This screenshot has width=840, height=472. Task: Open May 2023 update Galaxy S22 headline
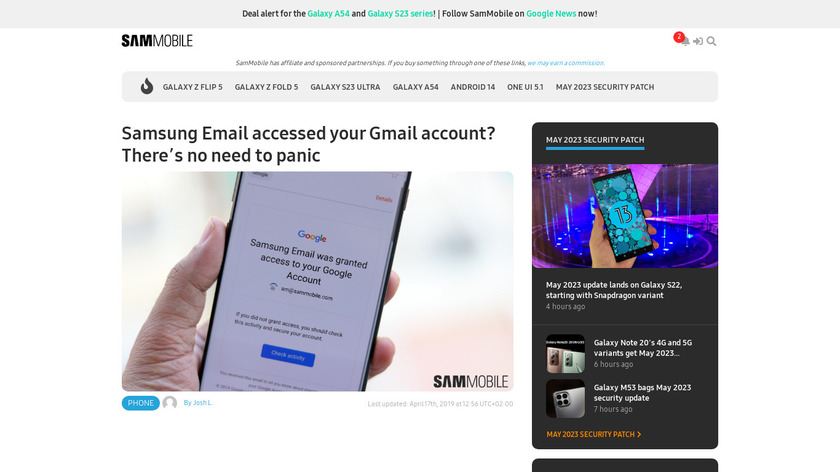tap(614, 290)
